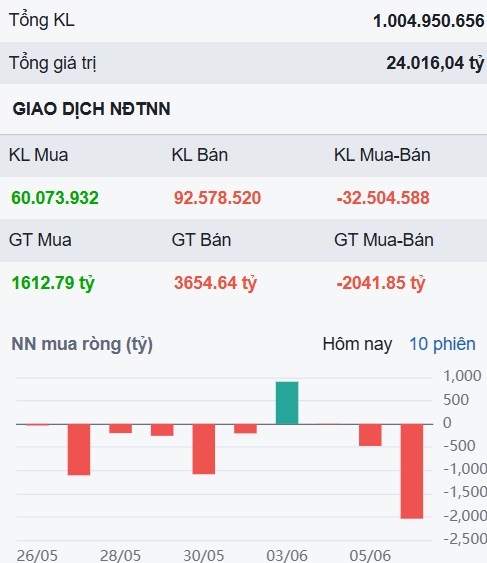Image resolution: width=487 pixels, height=563 pixels.
Task: Click the green bar for 03/06
Action: click(x=287, y=403)
